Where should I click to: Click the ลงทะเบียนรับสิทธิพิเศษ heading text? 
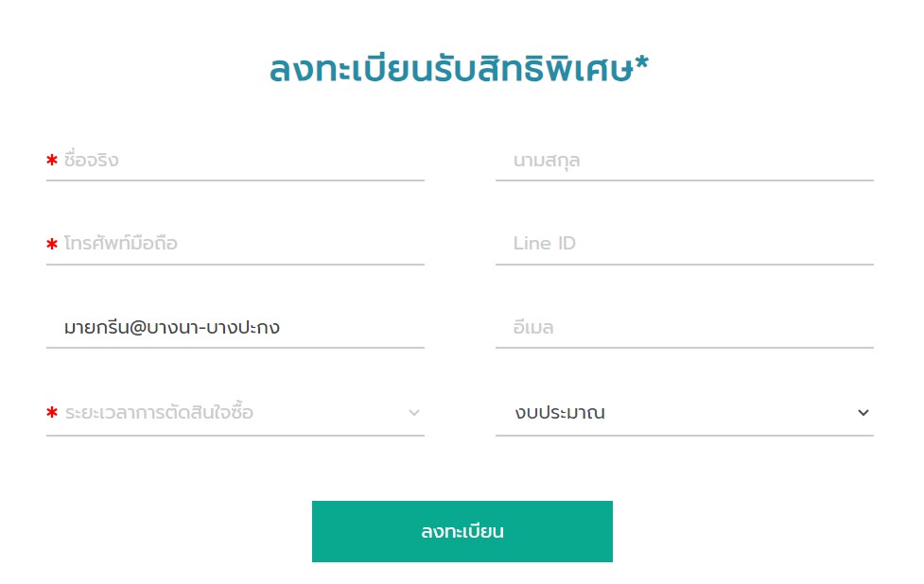452,68
